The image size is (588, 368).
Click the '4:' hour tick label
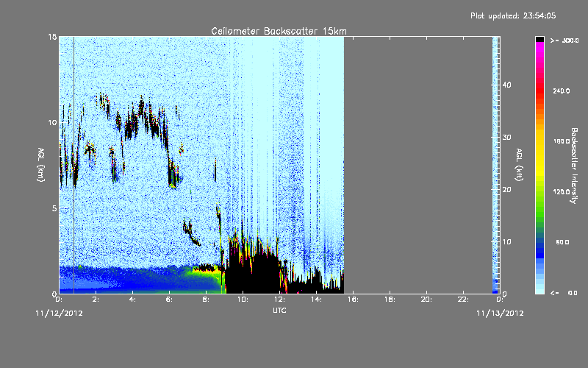pyautogui.click(x=133, y=300)
